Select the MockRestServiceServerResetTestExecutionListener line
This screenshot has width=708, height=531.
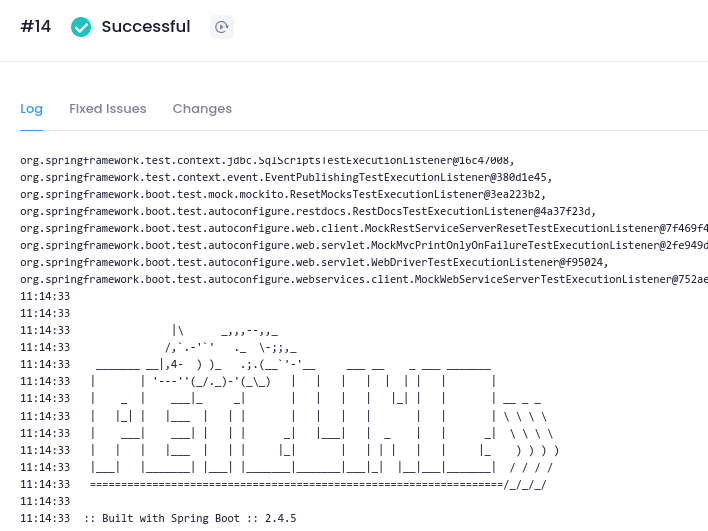point(364,228)
